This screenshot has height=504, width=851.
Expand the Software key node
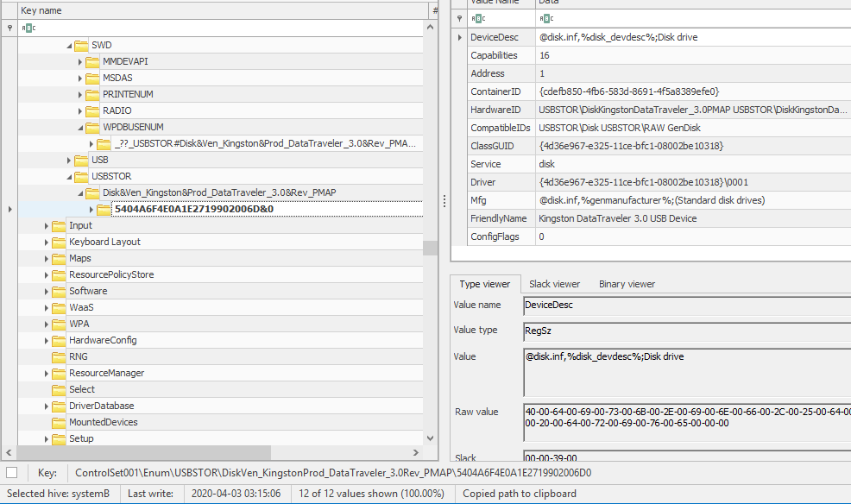click(x=47, y=291)
